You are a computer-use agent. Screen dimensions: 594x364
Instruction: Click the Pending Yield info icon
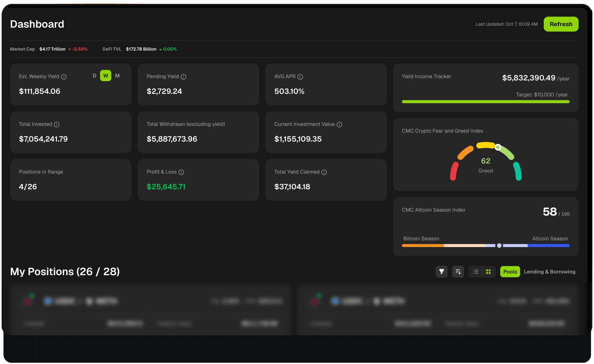183,77
